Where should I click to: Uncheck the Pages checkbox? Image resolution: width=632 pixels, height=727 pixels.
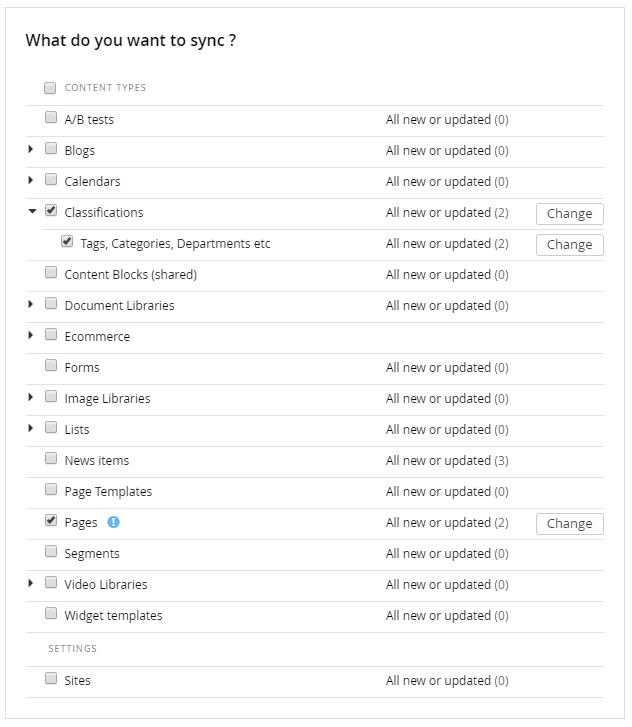click(51, 521)
